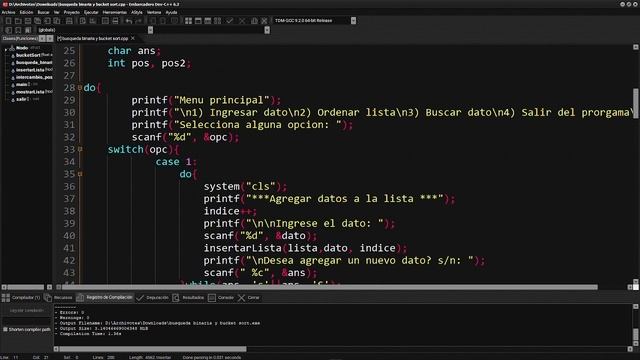The height and width of the screenshot is (360, 640).
Task: Open the Herramientas menu
Action: [115, 12]
